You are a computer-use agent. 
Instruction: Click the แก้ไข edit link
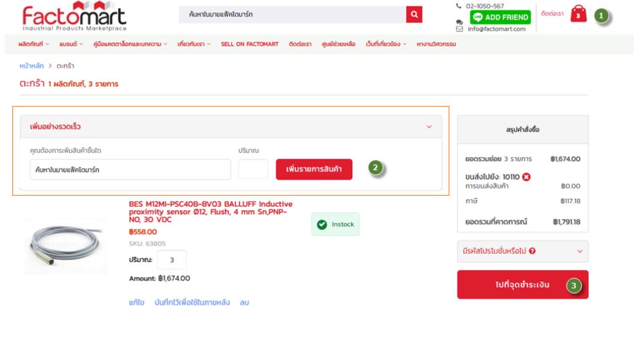point(136,302)
